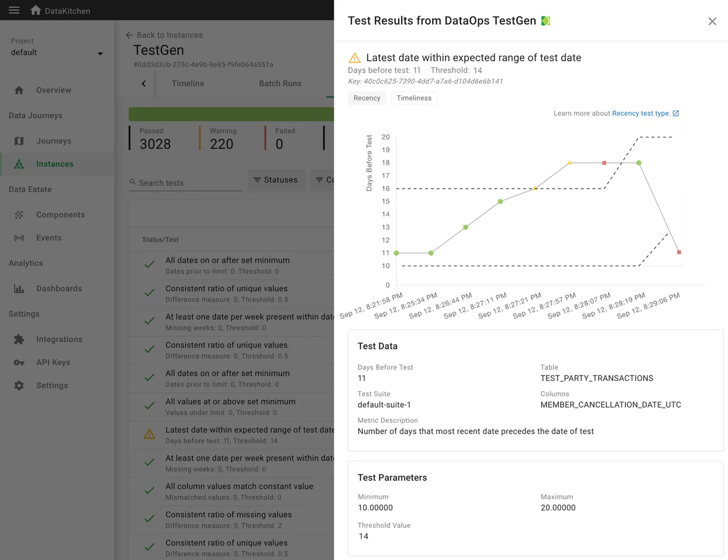Select the Timeline tab

[x=187, y=84]
